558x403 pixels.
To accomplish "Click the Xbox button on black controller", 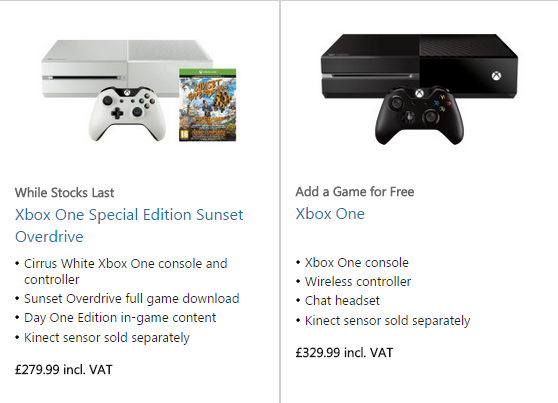I will [420, 93].
